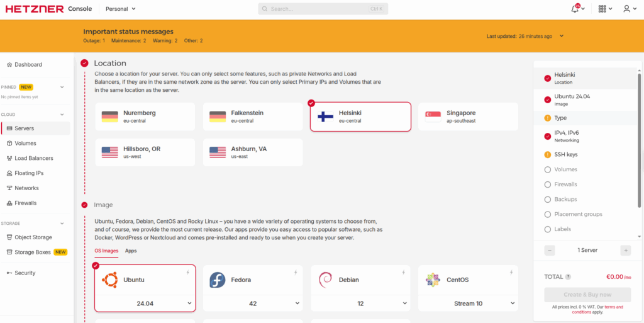The height and width of the screenshot is (323, 644).
Task: Open the apps grid icon
Action: click(x=602, y=9)
